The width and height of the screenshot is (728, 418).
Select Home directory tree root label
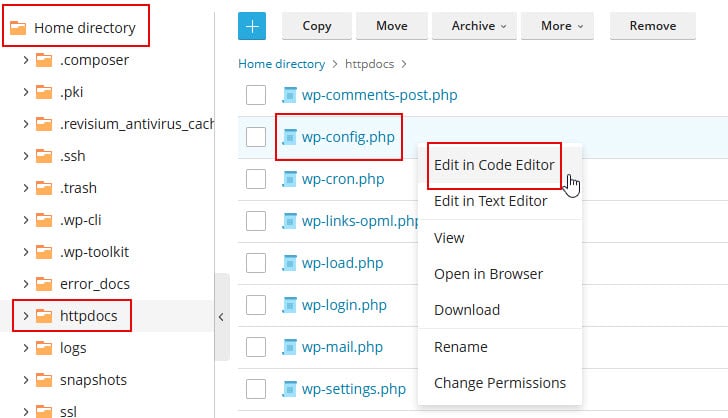(x=84, y=28)
